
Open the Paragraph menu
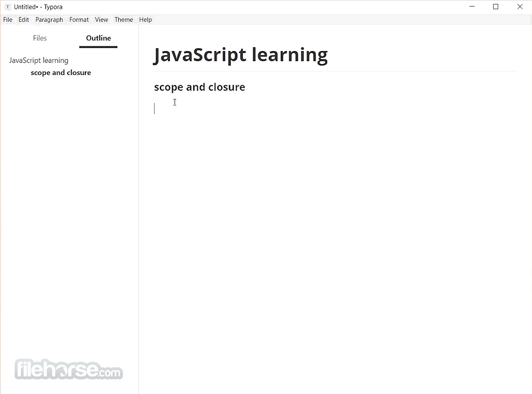tap(49, 19)
